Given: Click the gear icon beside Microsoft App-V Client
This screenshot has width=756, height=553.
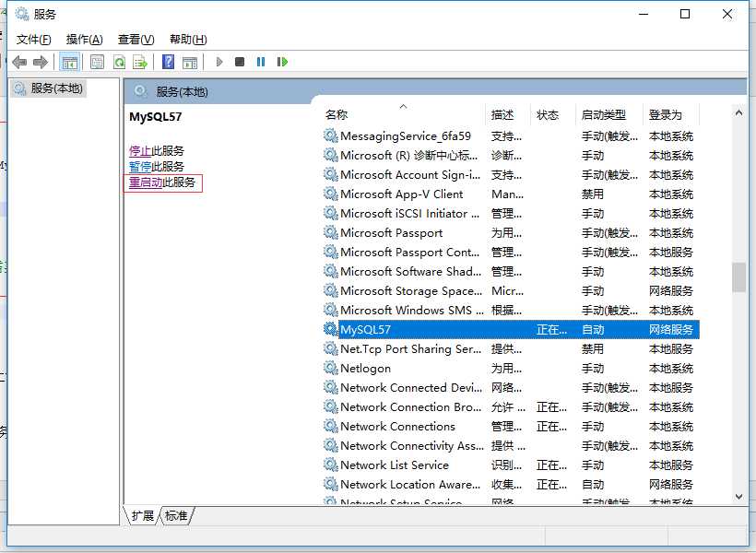Looking at the screenshot, I should (x=330, y=194).
